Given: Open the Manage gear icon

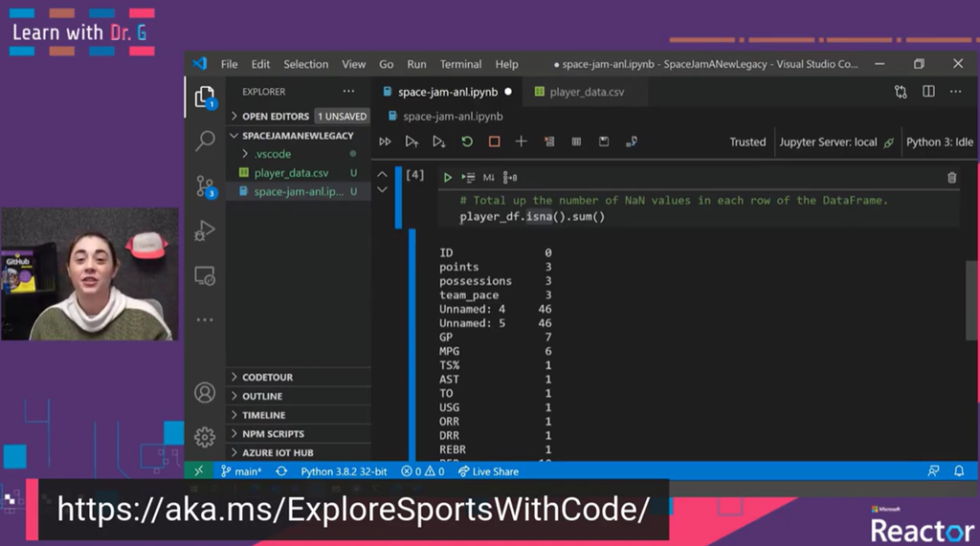Looking at the screenshot, I should point(205,437).
